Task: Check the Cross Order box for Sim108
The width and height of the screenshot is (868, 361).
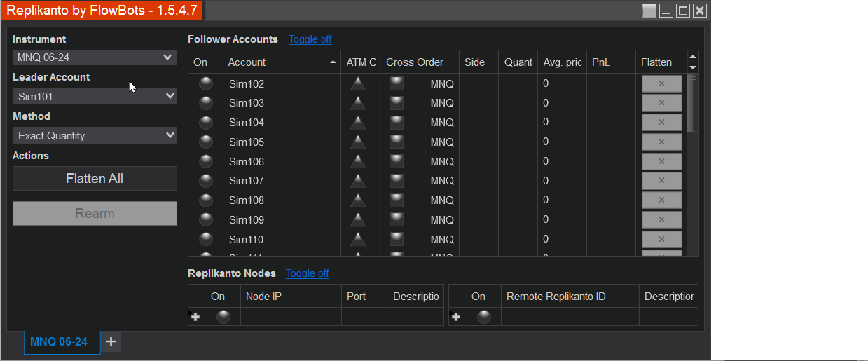Action: point(397,200)
